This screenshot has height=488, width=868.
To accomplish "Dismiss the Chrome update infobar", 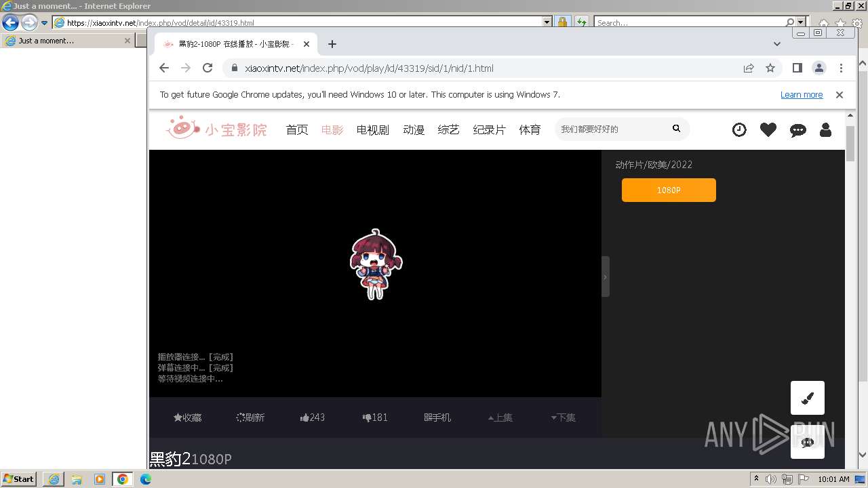I will coord(840,95).
